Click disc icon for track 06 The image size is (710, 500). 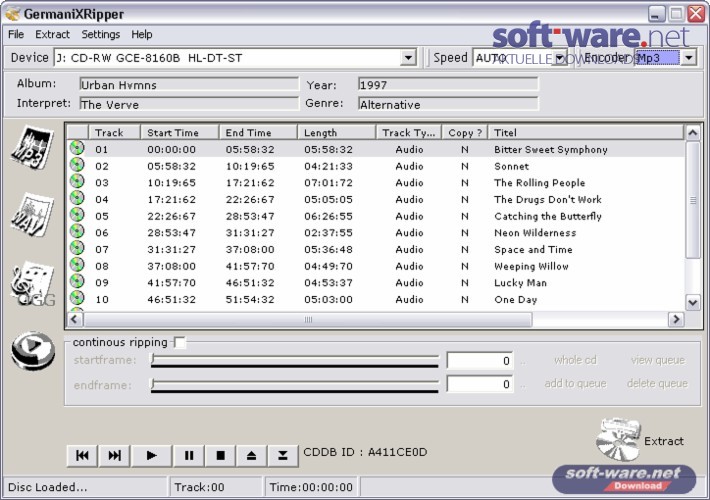(x=77, y=231)
